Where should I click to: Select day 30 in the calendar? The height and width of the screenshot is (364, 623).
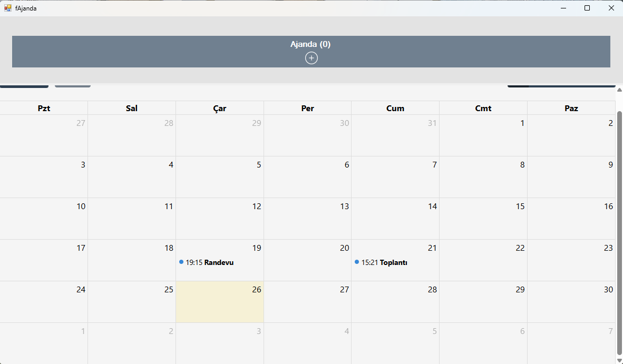coord(571,302)
